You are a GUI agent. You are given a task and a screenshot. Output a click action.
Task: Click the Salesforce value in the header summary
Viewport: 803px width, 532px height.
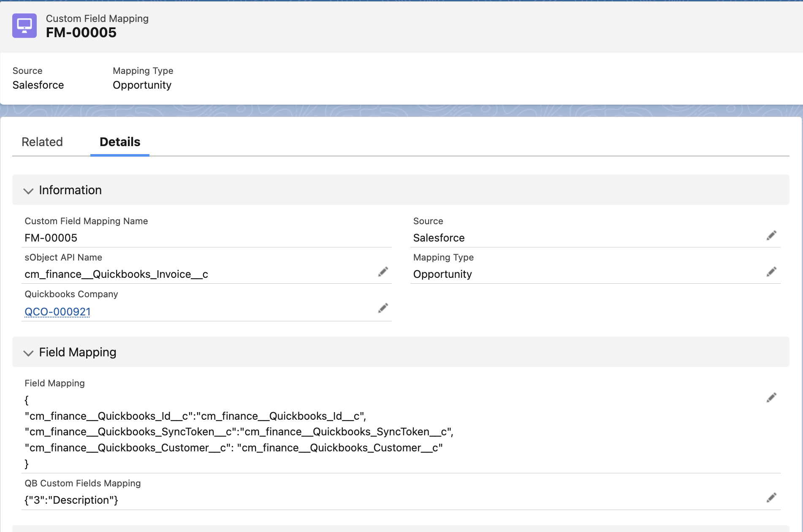point(38,85)
